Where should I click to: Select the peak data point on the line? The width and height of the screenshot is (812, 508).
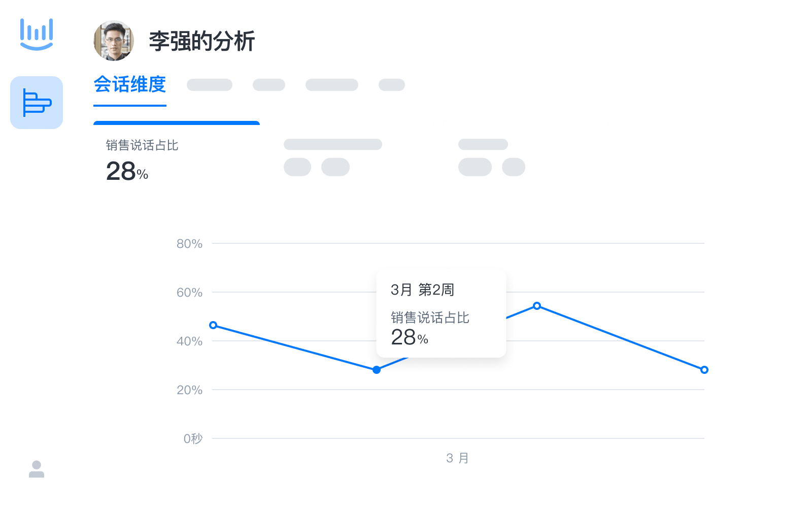click(537, 306)
